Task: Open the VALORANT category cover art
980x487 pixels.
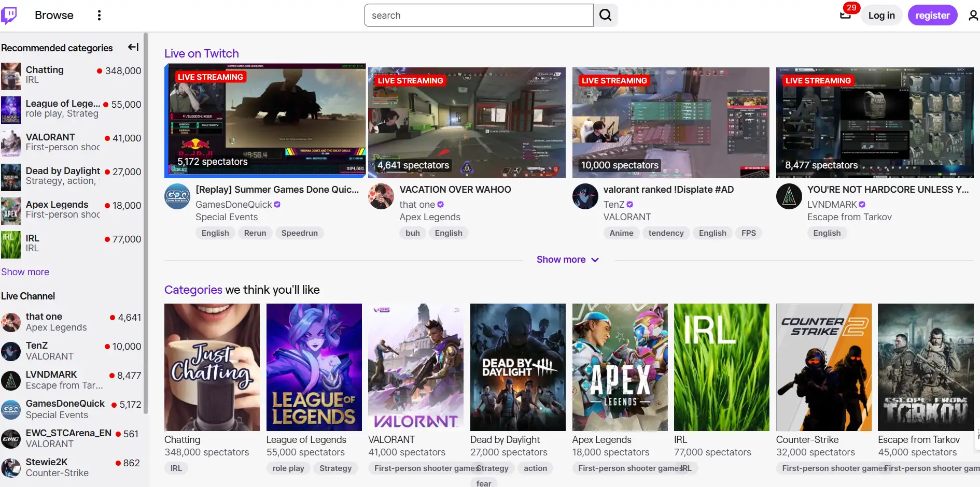Action: click(x=416, y=367)
